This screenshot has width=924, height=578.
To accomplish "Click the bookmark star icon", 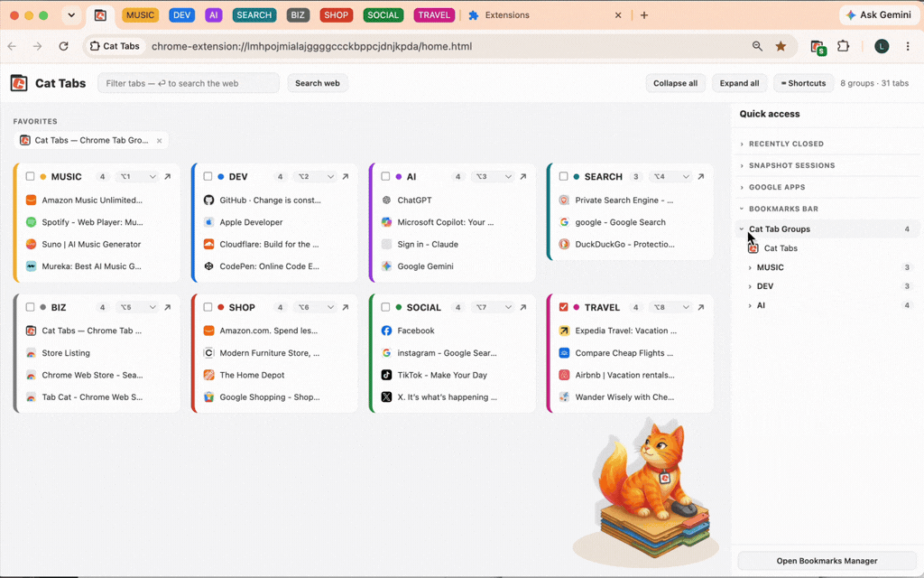I will [x=781, y=46].
